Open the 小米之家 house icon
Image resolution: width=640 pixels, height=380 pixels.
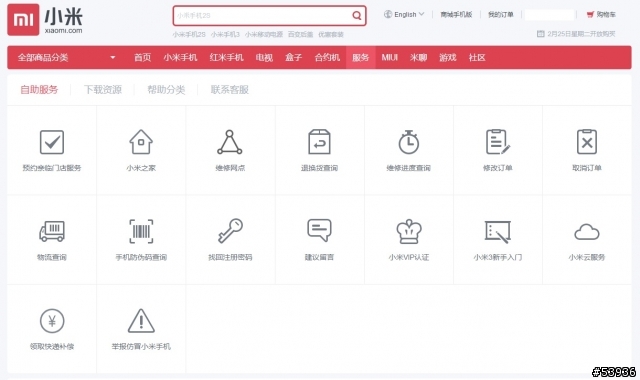[141, 142]
